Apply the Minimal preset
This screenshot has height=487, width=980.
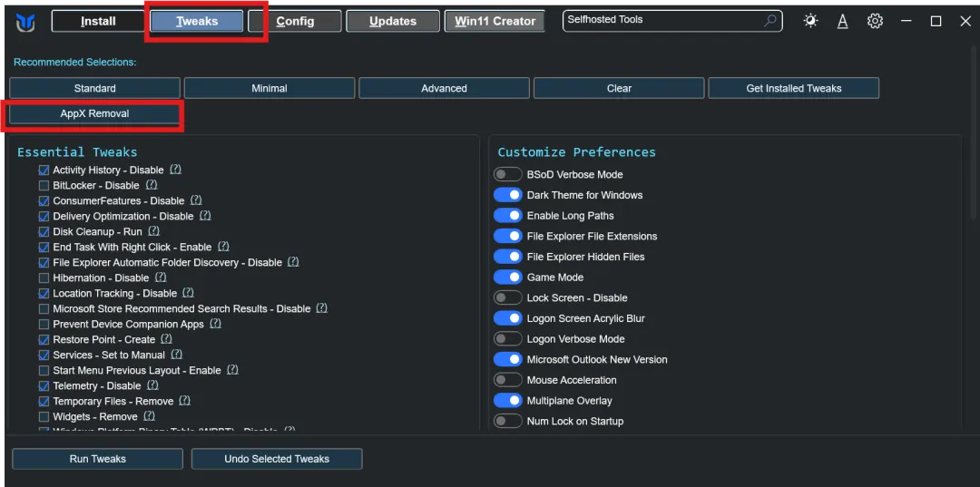(269, 88)
